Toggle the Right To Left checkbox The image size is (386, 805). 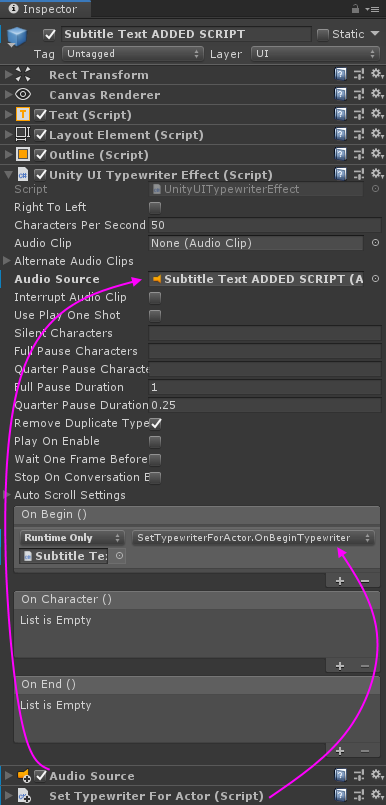pyautogui.click(x=155, y=208)
